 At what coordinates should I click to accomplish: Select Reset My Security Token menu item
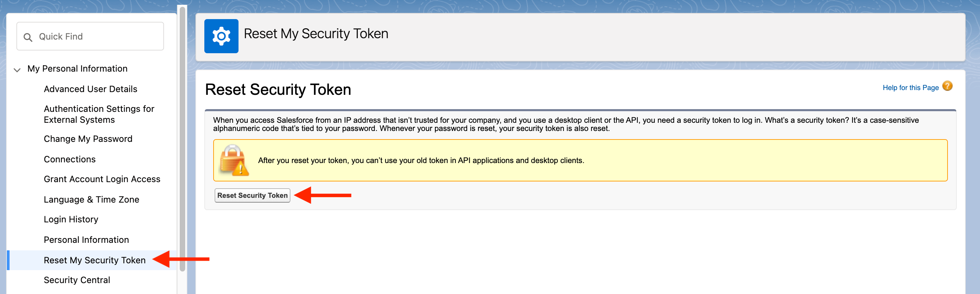pyautogui.click(x=94, y=260)
